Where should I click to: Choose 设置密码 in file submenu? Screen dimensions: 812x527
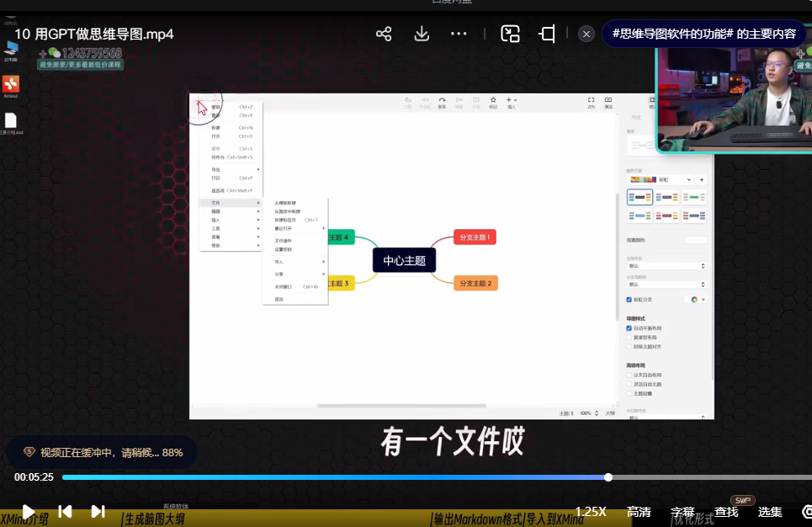295,249
